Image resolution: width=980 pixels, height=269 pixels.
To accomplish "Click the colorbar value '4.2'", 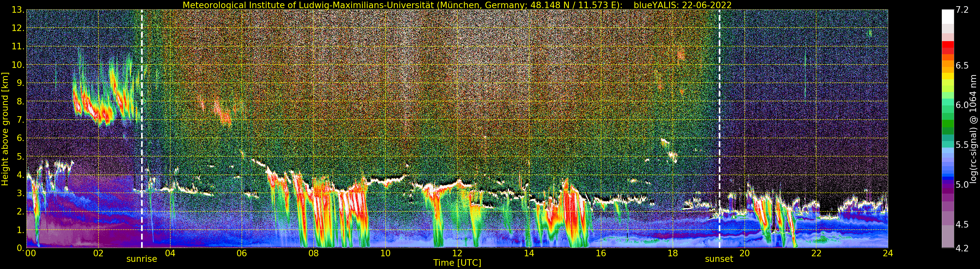I will tap(962, 248).
